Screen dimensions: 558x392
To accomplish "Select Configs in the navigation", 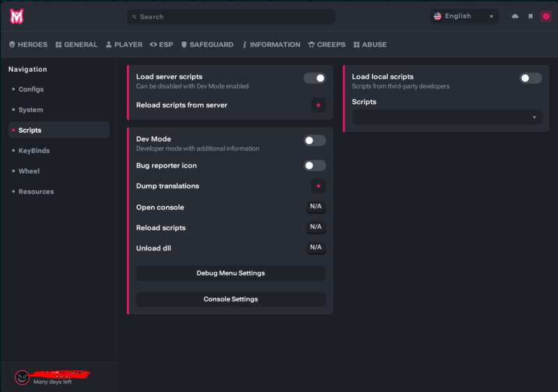I will click(59, 89).
